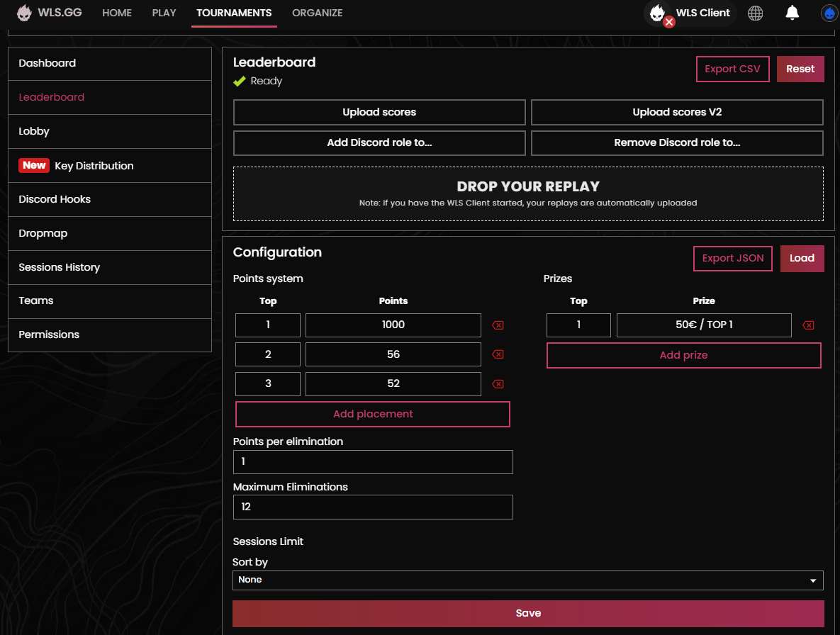Image resolution: width=840 pixels, height=635 pixels.
Task: Remove the 50€ TOP 1 prize
Action: 808,325
